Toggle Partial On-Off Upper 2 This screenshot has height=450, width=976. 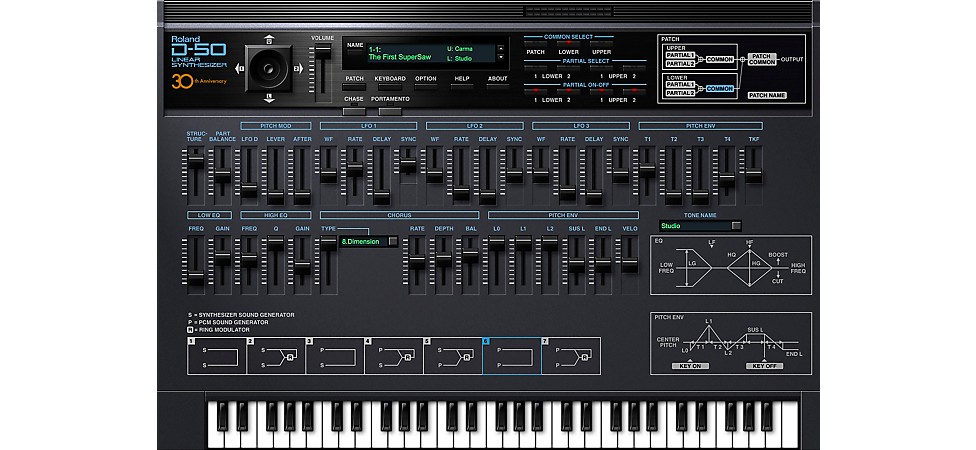click(x=634, y=91)
